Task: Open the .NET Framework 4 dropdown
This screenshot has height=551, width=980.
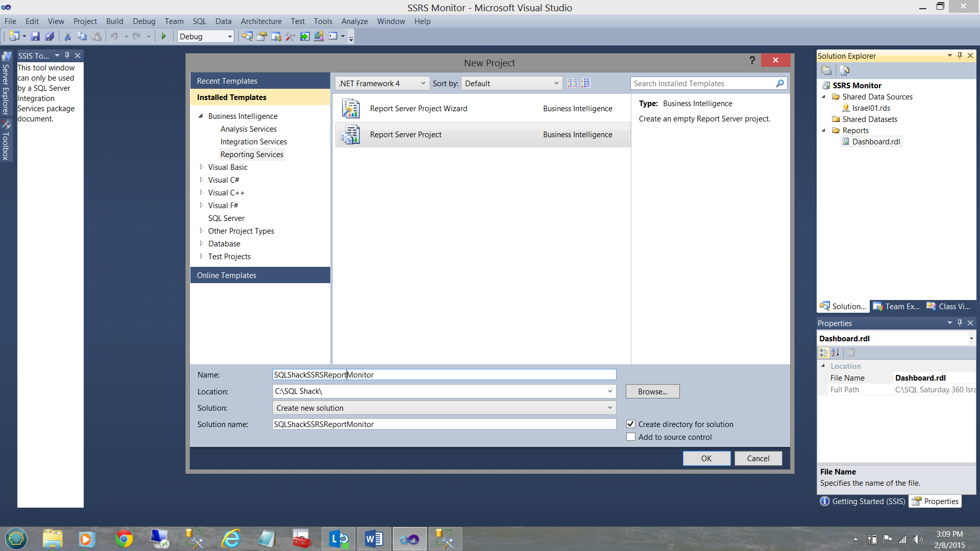Action: coord(382,83)
